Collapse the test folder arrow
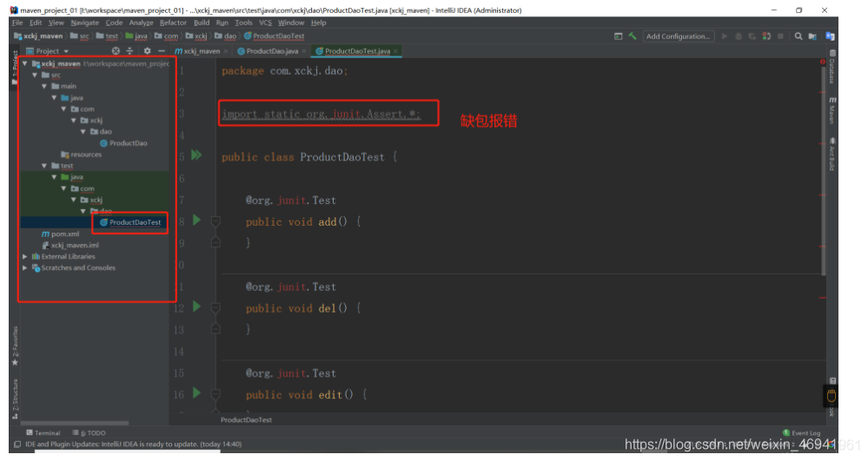The width and height of the screenshot is (868, 461). coord(44,166)
